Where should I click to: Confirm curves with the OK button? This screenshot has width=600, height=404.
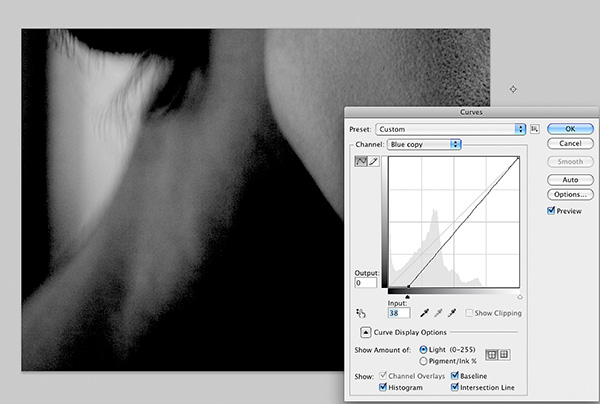click(570, 129)
